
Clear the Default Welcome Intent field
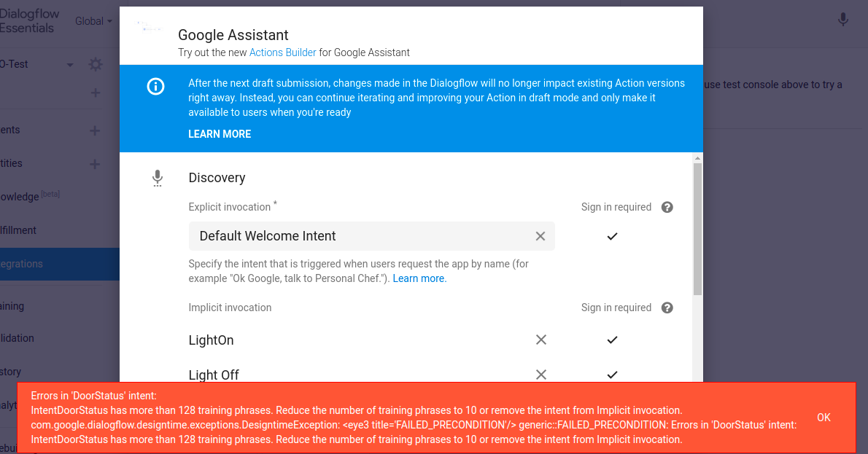pos(540,236)
